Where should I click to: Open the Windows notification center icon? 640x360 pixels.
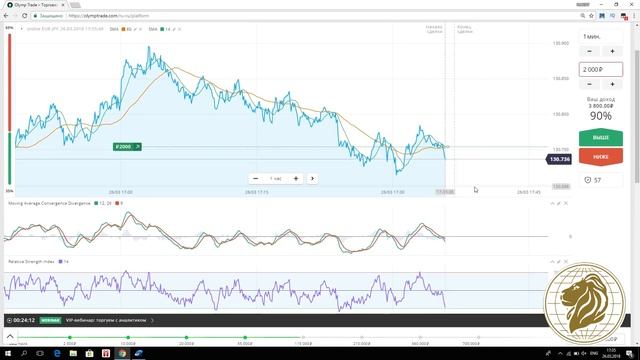pyautogui.click(x=630, y=353)
